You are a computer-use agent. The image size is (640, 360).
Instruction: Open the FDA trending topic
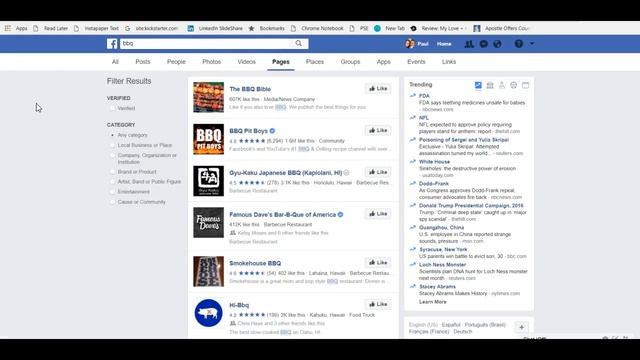[x=424, y=96]
